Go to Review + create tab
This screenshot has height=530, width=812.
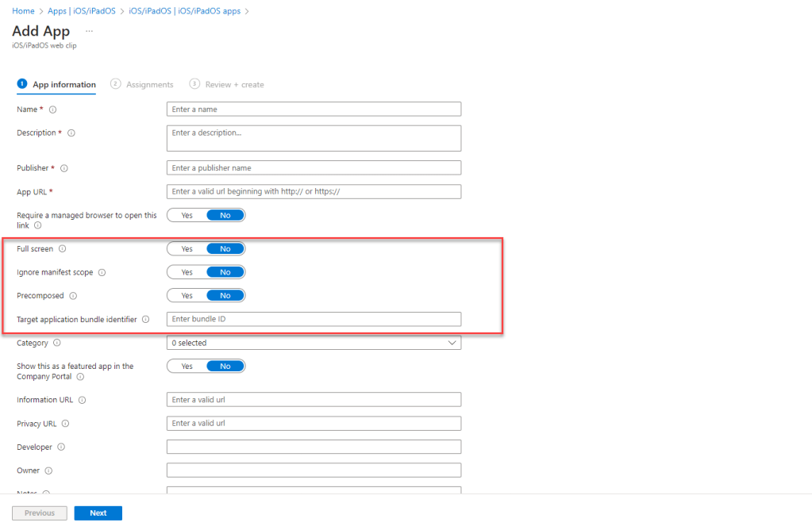coord(234,85)
